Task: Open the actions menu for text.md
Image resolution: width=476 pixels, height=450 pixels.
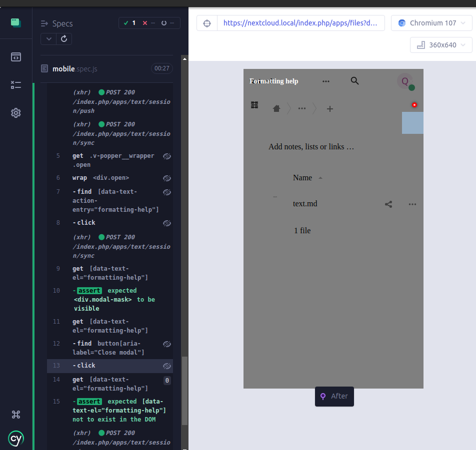Action: 412,204
